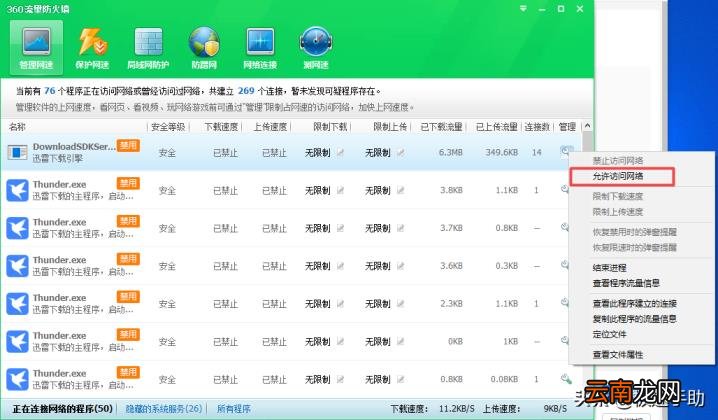Click the Thunder.exe icon in the 2.3KB row

(17, 304)
